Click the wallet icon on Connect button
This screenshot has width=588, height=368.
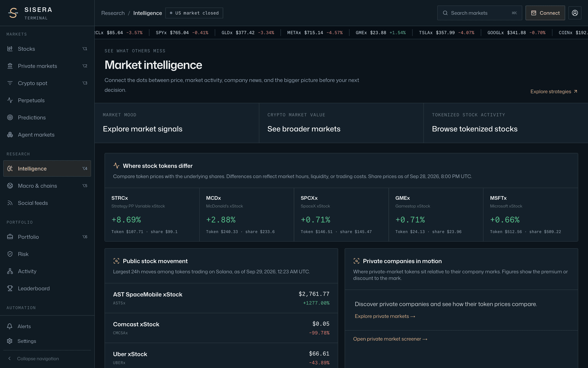tap(534, 13)
